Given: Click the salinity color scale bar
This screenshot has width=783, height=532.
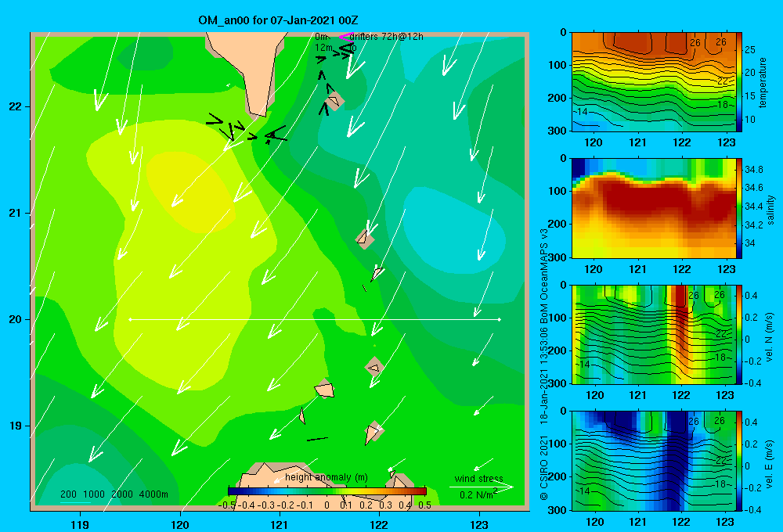Looking at the screenshot, I should (739, 208).
